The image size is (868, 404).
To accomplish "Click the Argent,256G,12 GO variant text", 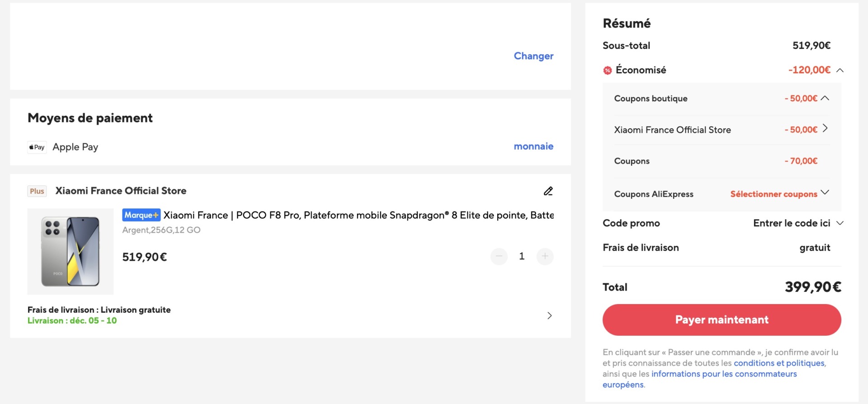I will point(161,230).
